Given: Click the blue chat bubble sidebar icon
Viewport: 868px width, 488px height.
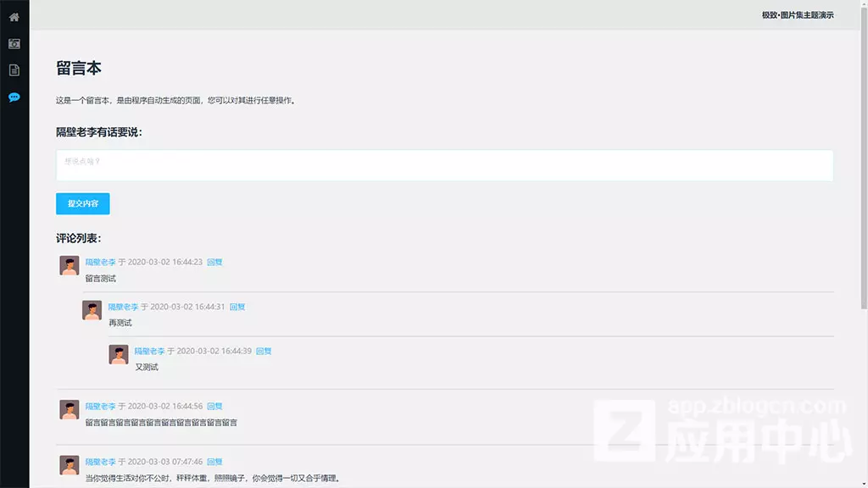Looking at the screenshot, I should tap(14, 97).
